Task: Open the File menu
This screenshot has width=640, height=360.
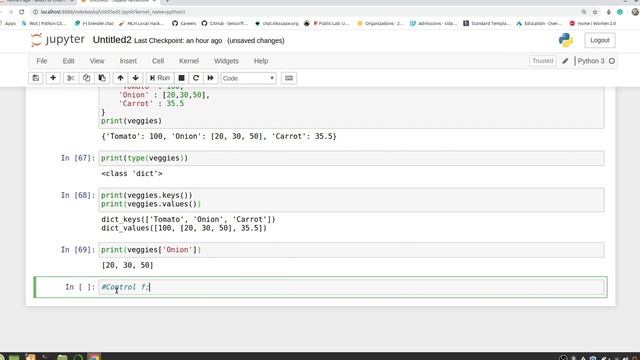Action: (x=42, y=61)
